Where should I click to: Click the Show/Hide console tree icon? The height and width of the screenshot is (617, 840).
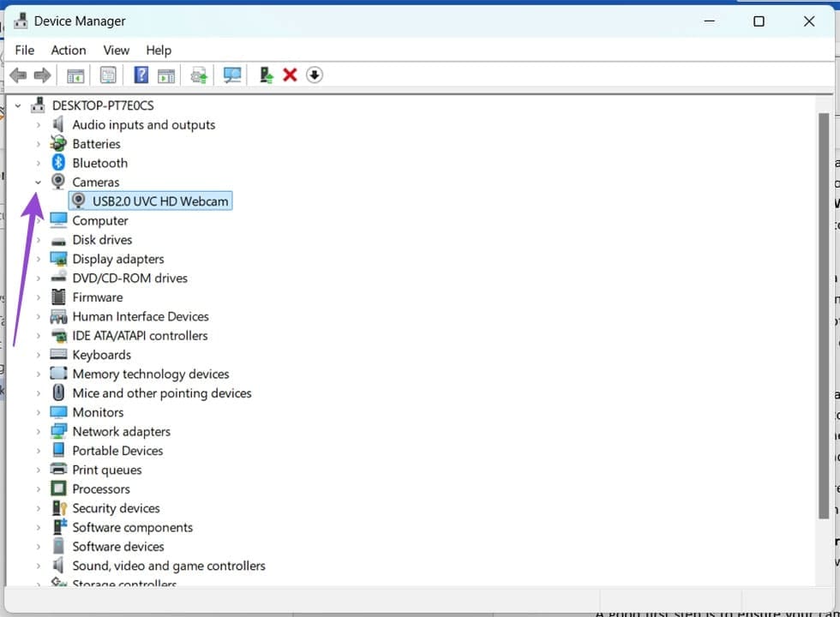pyautogui.click(x=75, y=75)
